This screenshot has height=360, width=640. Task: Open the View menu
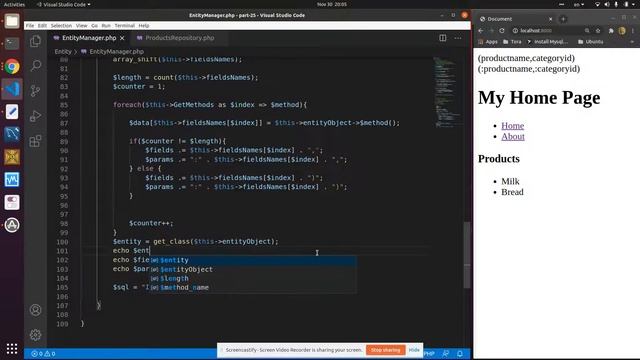pos(81,25)
